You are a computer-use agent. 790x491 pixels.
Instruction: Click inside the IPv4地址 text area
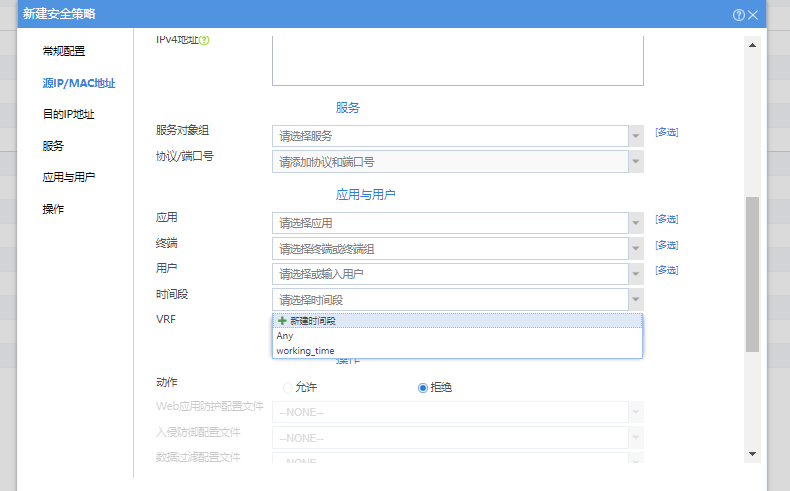point(457,60)
